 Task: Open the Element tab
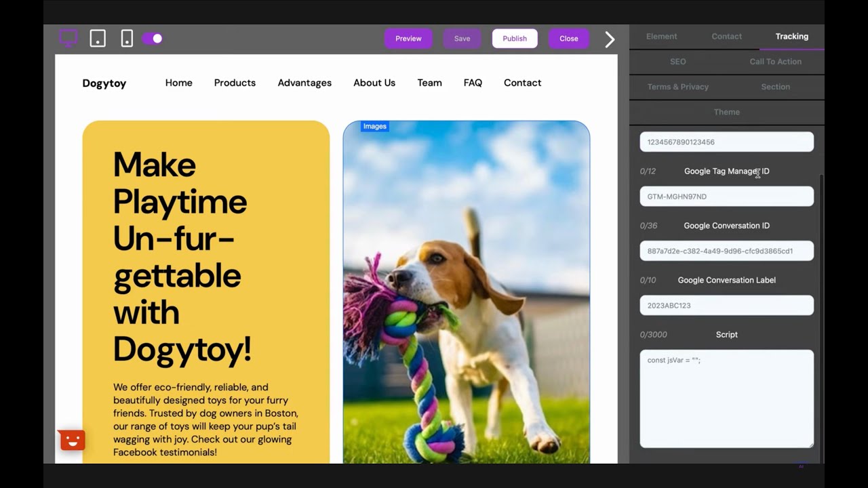tap(661, 37)
